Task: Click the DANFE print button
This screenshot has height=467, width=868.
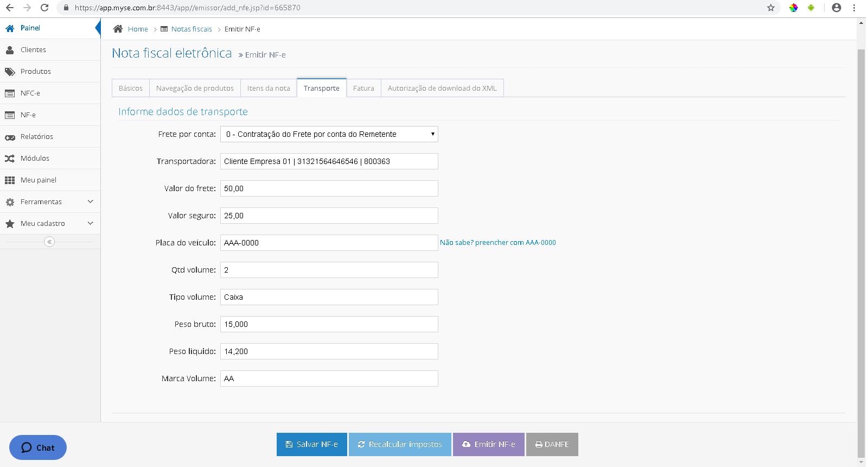Action: point(552,444)
